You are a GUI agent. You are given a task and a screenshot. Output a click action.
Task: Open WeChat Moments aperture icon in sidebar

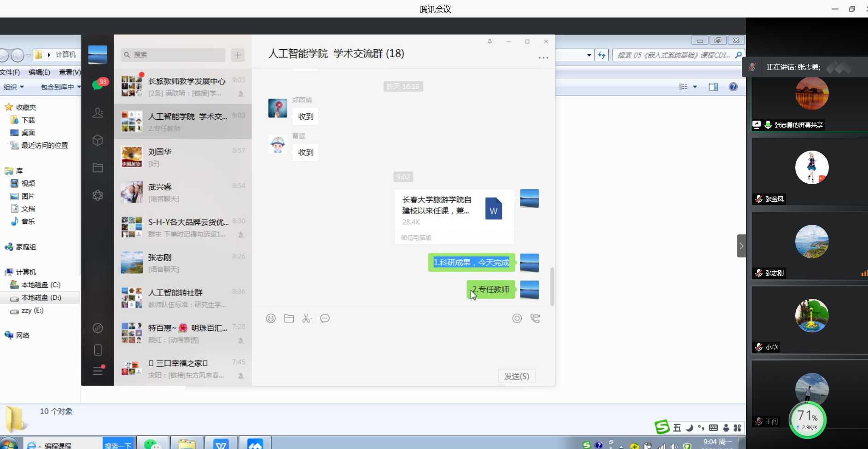coord(98,195)
